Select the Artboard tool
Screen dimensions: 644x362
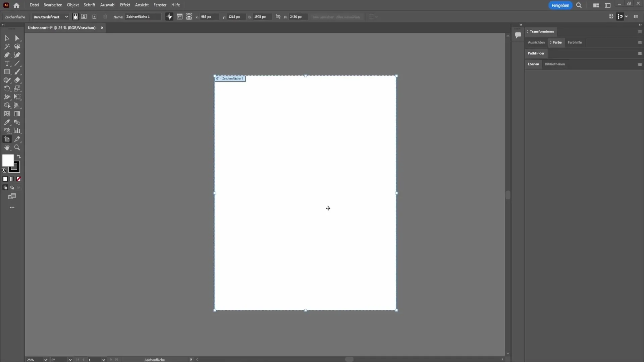pos(7,139)
